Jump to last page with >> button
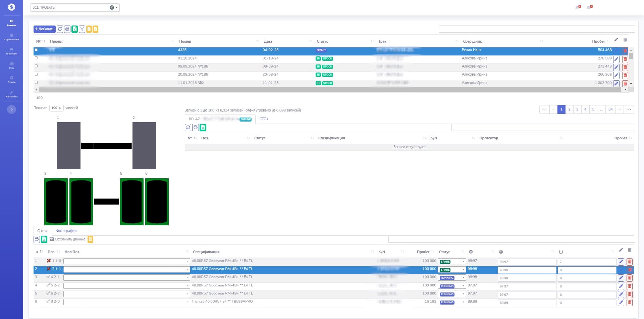644x319 pixels. pyautogui.click(x=629, y=109)
